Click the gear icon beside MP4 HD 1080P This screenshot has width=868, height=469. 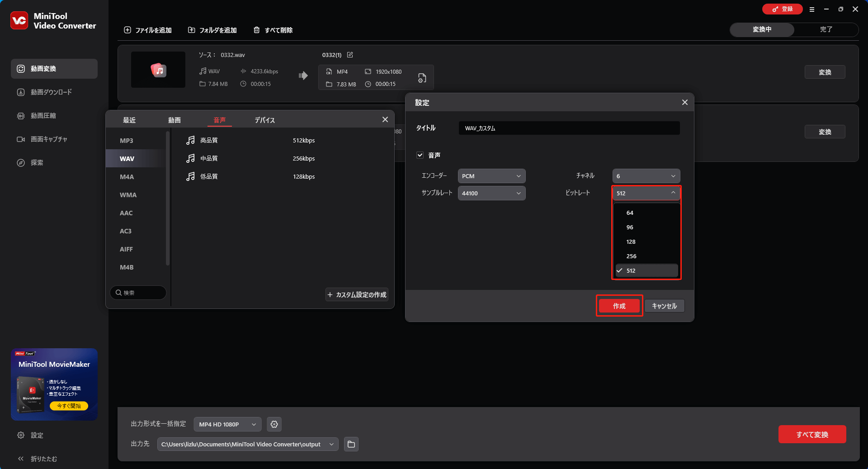point(274,424)
